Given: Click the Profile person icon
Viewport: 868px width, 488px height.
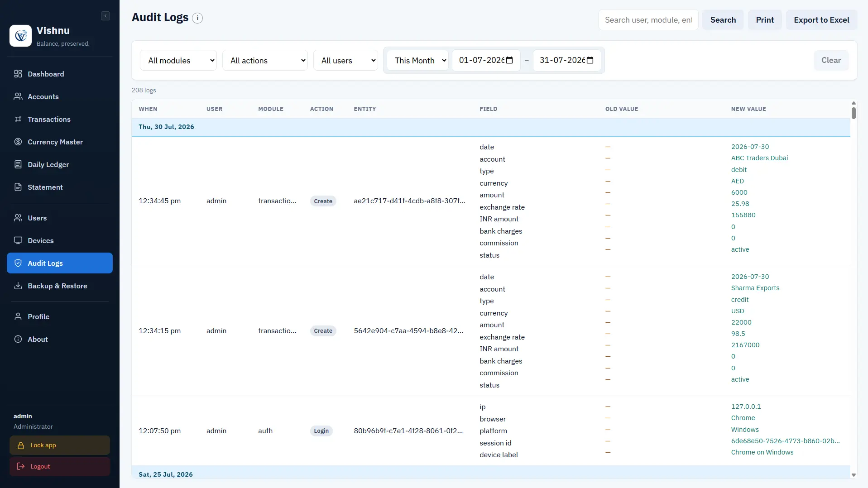Looking at the screenshot, I should tap(18, 316).
